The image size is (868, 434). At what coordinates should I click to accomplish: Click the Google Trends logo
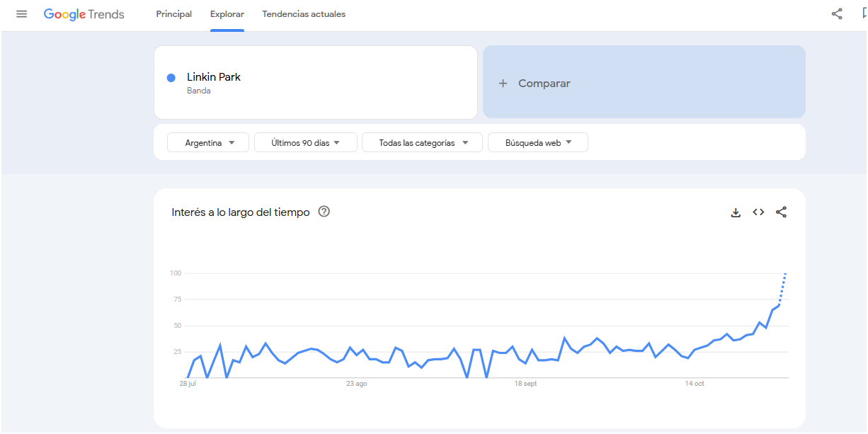click(x=84, y=14)
